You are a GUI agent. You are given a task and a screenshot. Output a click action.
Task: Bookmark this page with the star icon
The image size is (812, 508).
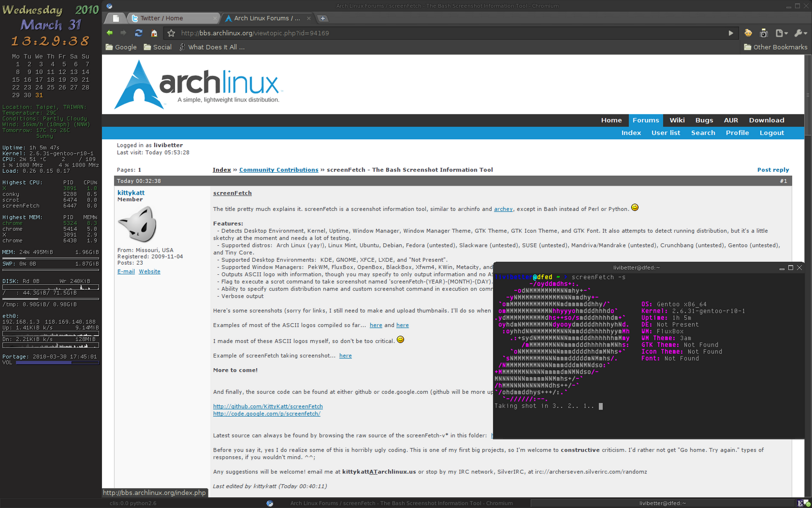coord(171,33)
